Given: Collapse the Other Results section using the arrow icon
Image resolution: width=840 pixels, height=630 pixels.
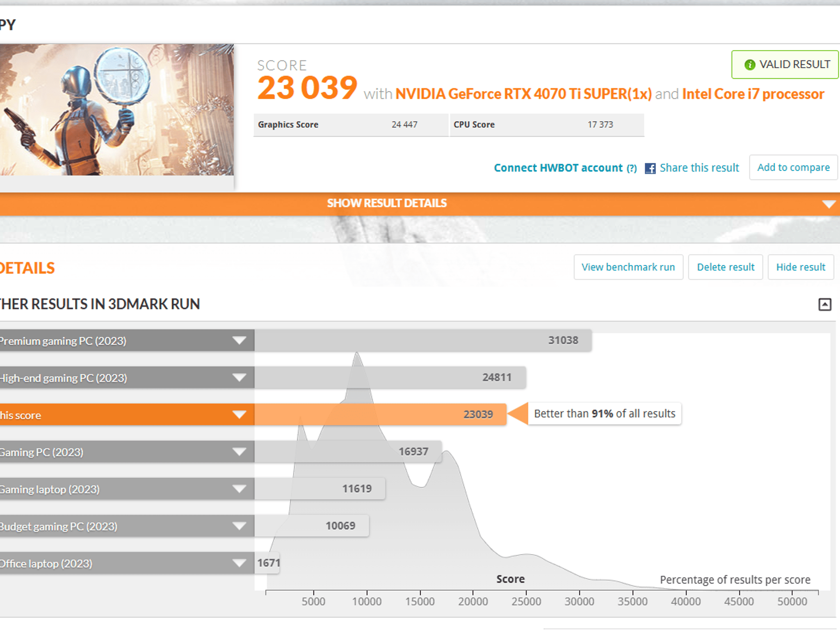Looking at the screenshot, I should pos(825,304).
